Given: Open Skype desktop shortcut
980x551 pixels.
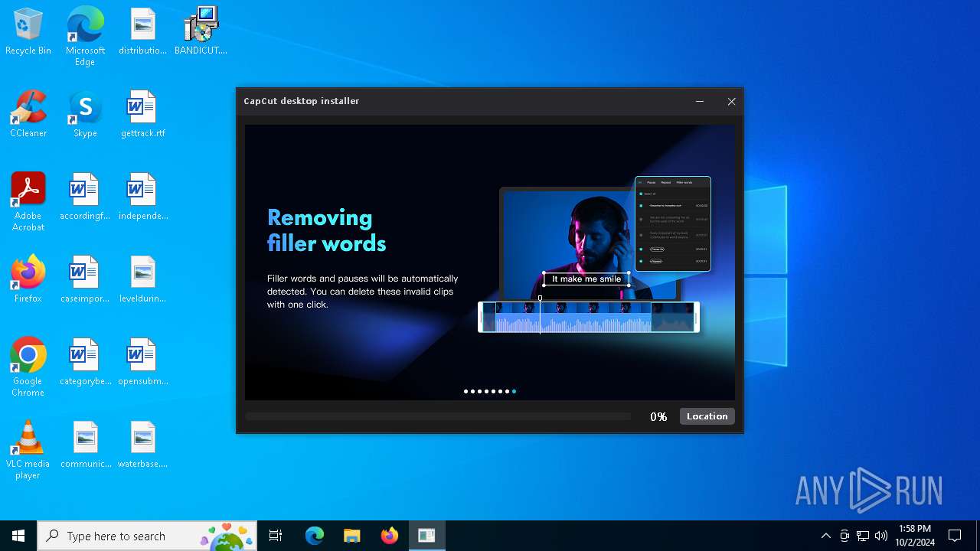Looking at the screenshot, I should coord(85,114).
